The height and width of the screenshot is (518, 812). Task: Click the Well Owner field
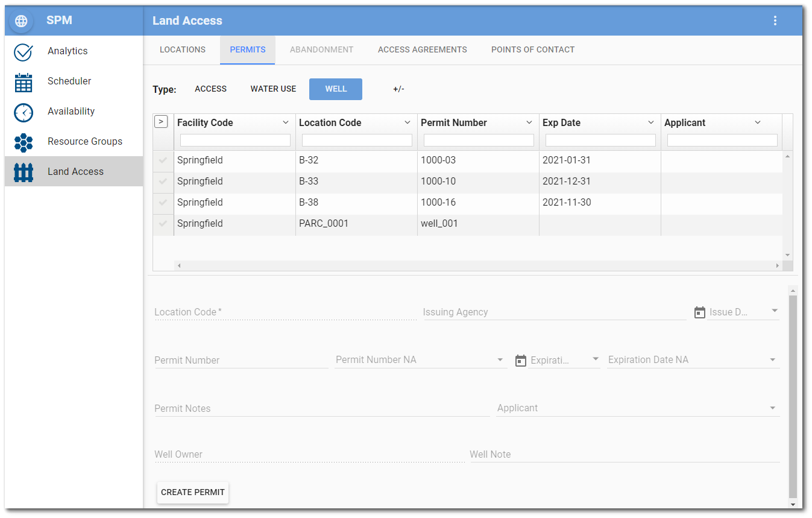309,455
